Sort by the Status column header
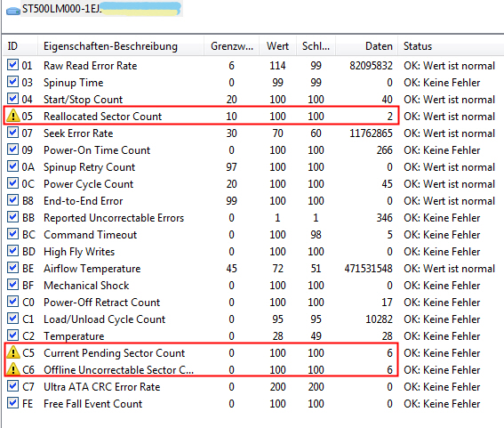The width and height of the screenshot is (504, 428). tap(451, 46)
